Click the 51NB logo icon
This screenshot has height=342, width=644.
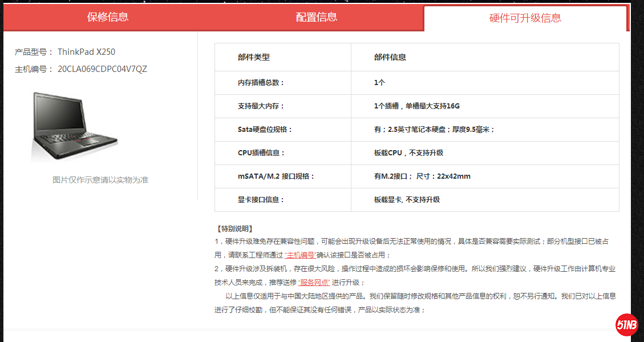coord(626,325)
